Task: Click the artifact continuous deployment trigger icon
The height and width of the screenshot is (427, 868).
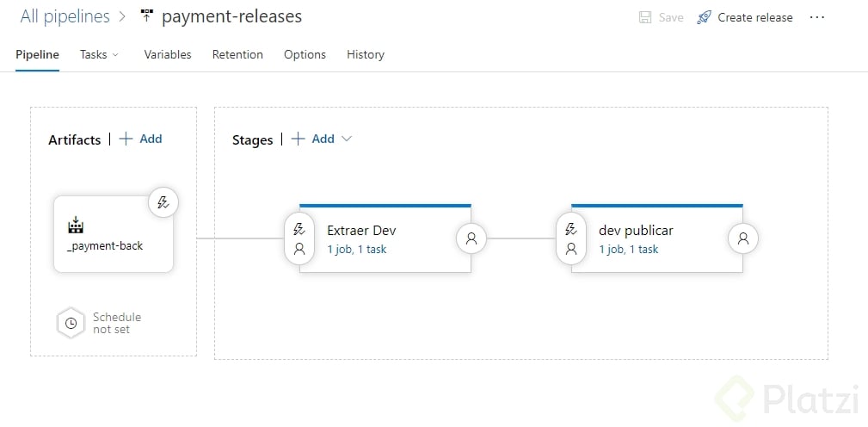Action: pyautogui.click(x=163, y=202)
